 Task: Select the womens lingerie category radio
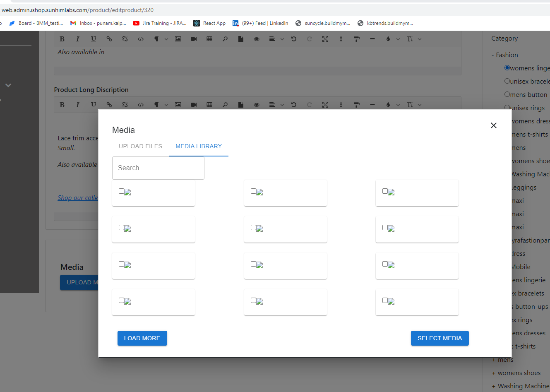click(507, 68)
